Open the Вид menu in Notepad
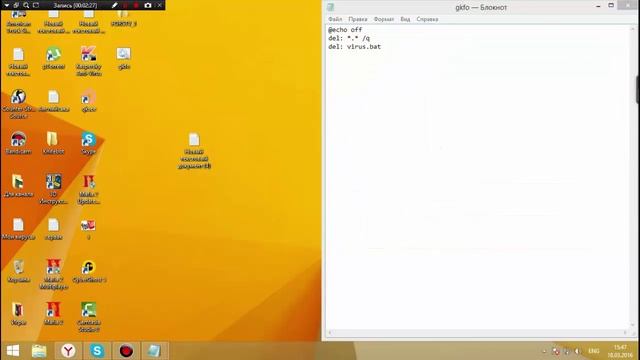This screenshot has height=360, width=640. [405, 19]
